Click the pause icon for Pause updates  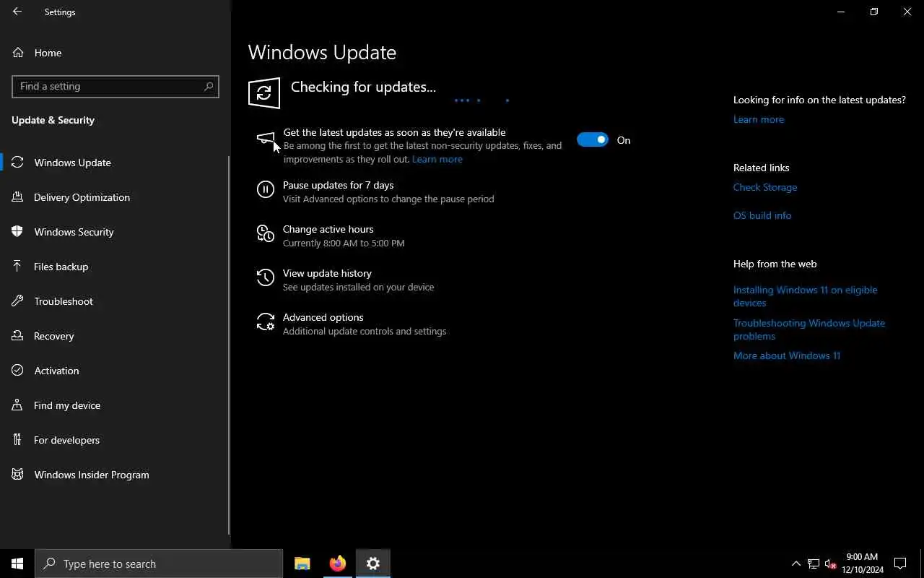click(266, 190)
